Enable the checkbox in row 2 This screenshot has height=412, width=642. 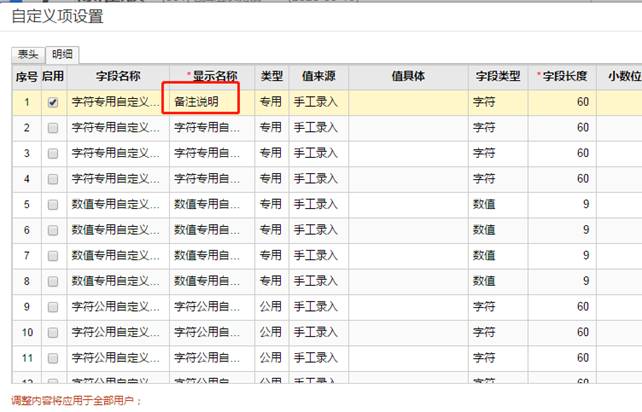[53, 128]
